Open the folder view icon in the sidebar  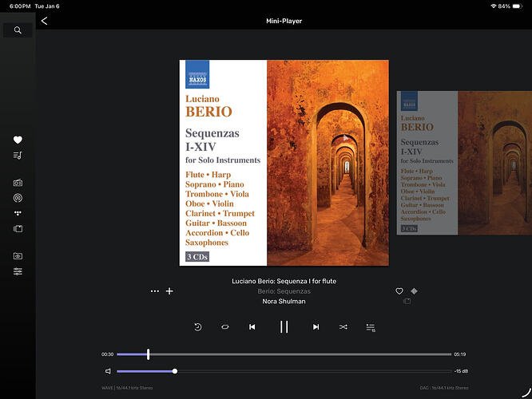(18, 256)
